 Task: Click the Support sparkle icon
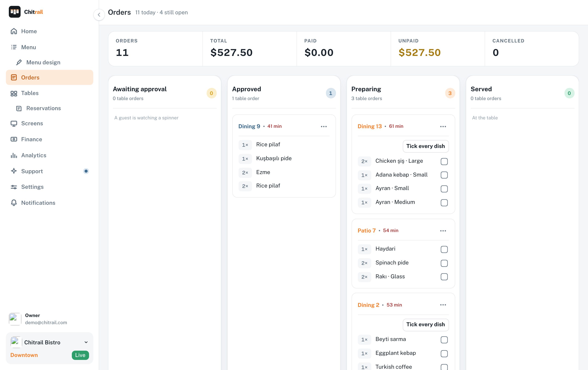(14, 171)
